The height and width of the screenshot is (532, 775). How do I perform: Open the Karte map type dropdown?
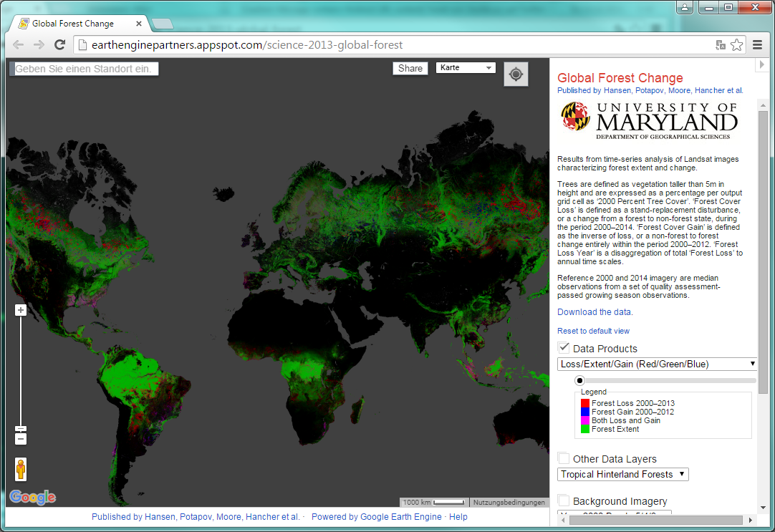pyautogui.click(x=466, y=68)
